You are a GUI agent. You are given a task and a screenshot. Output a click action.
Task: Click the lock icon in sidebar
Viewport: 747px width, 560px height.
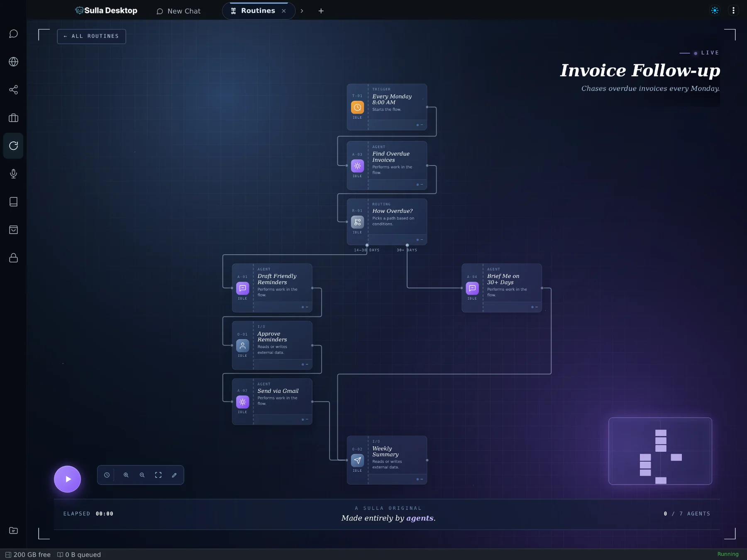13,258
